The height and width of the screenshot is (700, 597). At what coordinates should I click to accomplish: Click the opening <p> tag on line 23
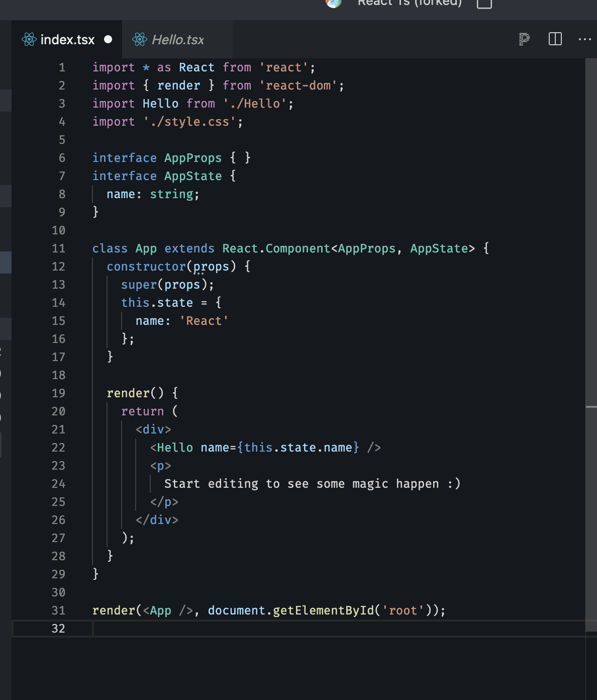pos(161,466)
